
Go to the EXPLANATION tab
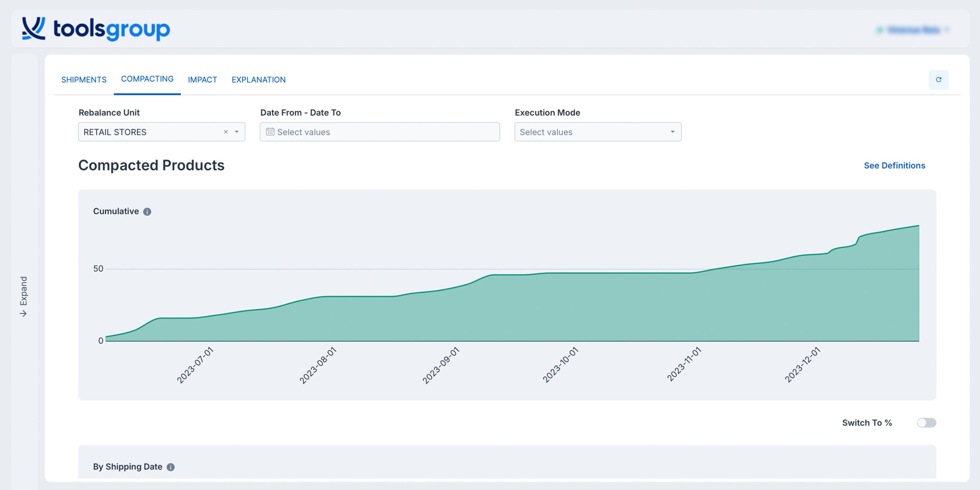click(258, 80)
